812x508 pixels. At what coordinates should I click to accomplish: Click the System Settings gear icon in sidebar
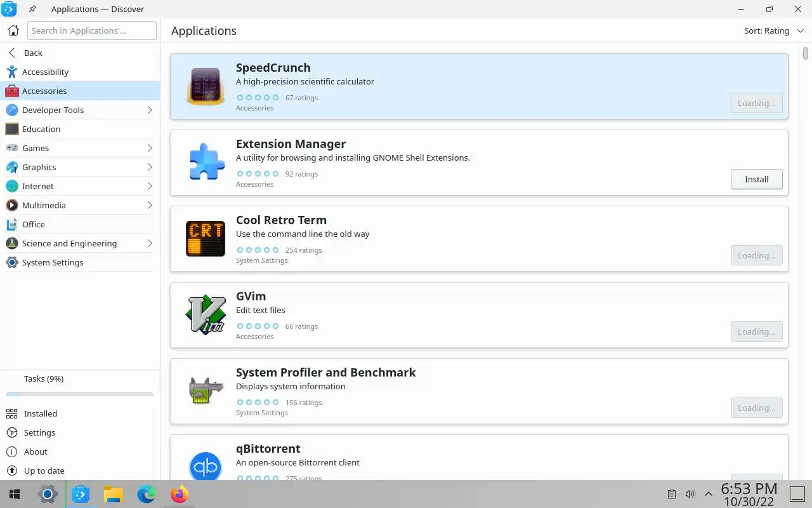pos(12,262)
